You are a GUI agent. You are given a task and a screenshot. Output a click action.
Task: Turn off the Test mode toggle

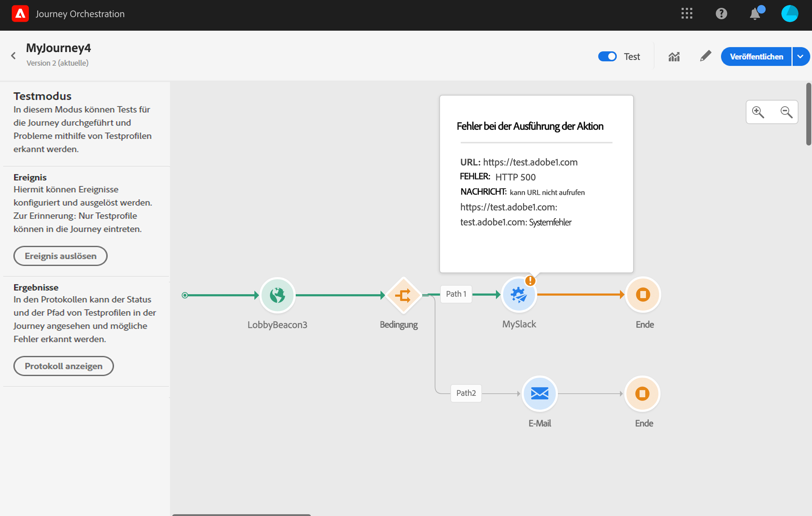click(x=607, y=57)
